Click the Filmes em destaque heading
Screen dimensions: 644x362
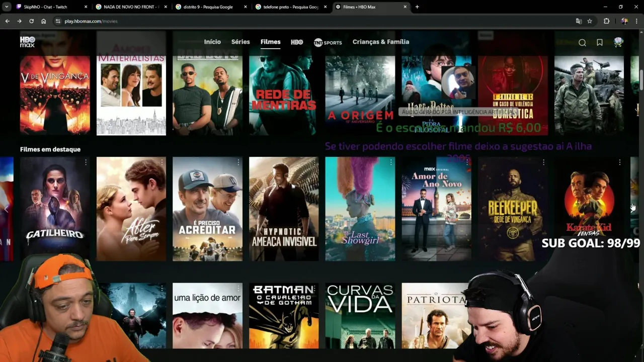[x=50, y=149]
